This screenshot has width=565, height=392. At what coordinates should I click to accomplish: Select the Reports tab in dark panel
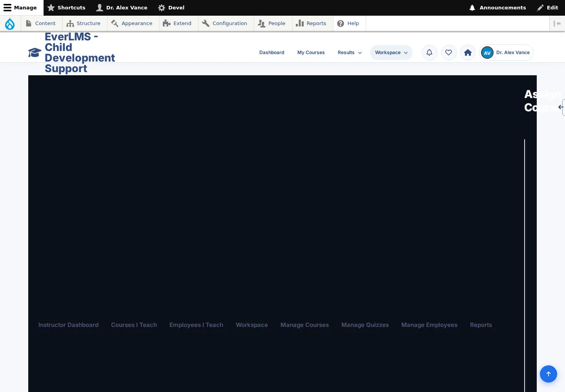click(x=481, y=325)
